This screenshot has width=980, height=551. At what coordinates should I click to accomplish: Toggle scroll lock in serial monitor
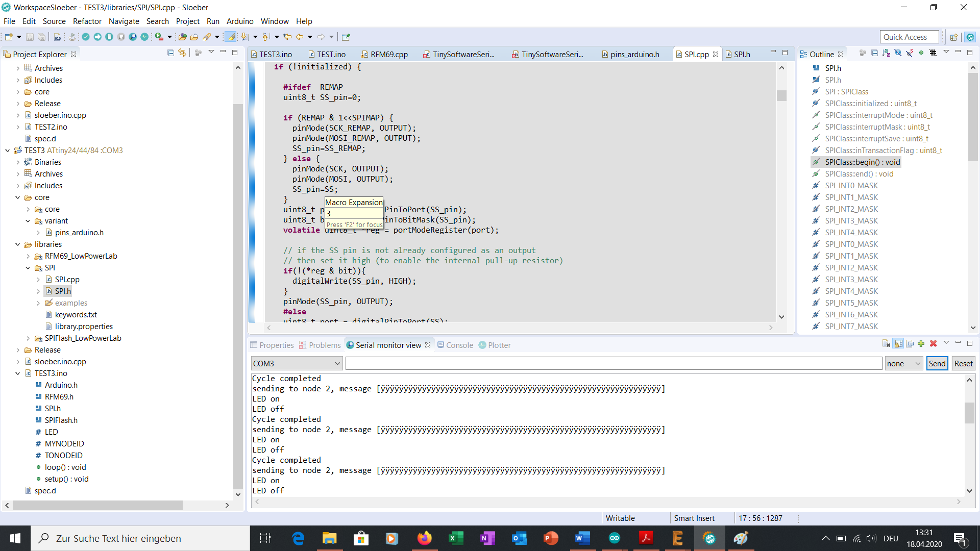898,344
